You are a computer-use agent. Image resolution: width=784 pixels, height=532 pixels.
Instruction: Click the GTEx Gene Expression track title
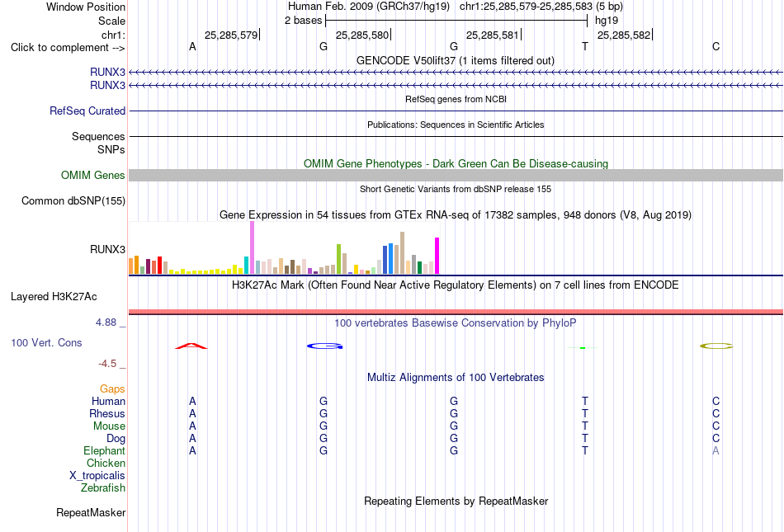click(456, 215)
